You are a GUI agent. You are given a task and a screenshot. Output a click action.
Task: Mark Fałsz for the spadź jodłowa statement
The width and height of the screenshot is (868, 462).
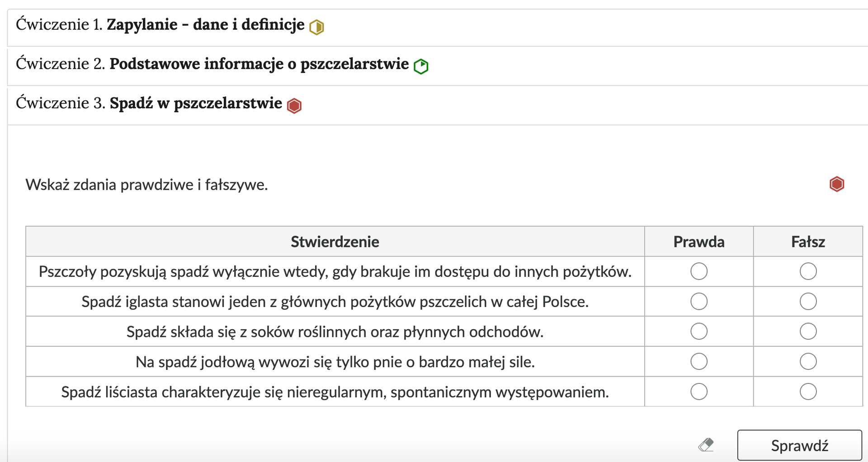[x=808, y=361]
